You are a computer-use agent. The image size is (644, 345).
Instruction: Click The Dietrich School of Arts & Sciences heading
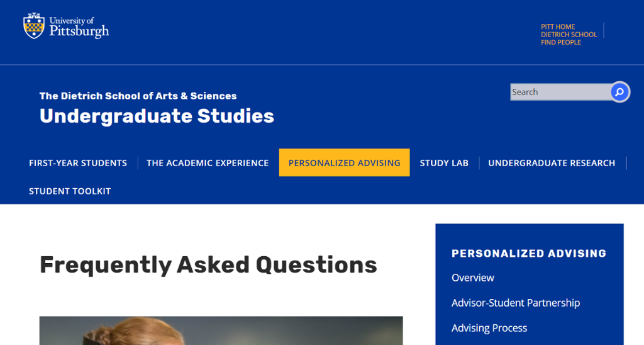point(138,96)
